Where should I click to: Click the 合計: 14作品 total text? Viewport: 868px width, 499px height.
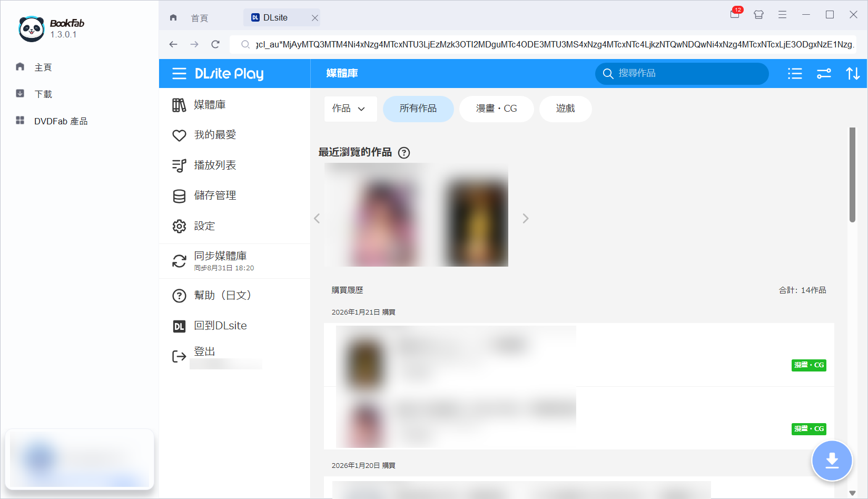[x=803, y=290]
